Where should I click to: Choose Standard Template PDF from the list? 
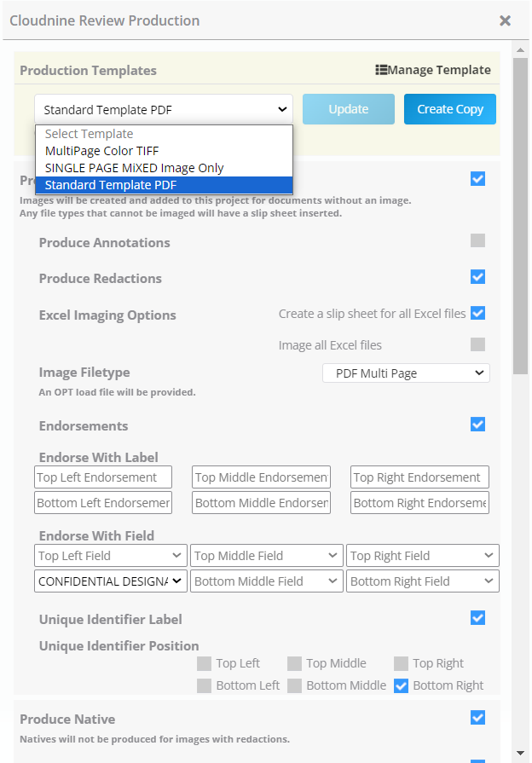pos(110,185)
